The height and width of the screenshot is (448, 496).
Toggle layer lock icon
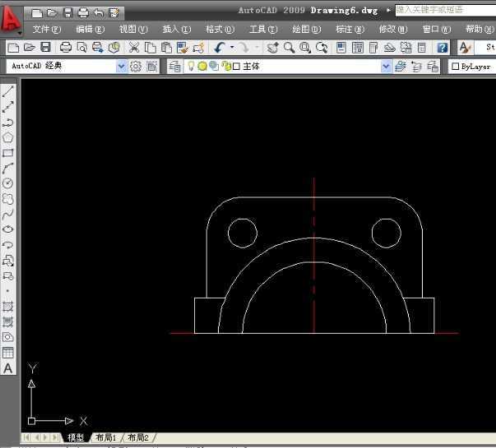tap(226, 66)
